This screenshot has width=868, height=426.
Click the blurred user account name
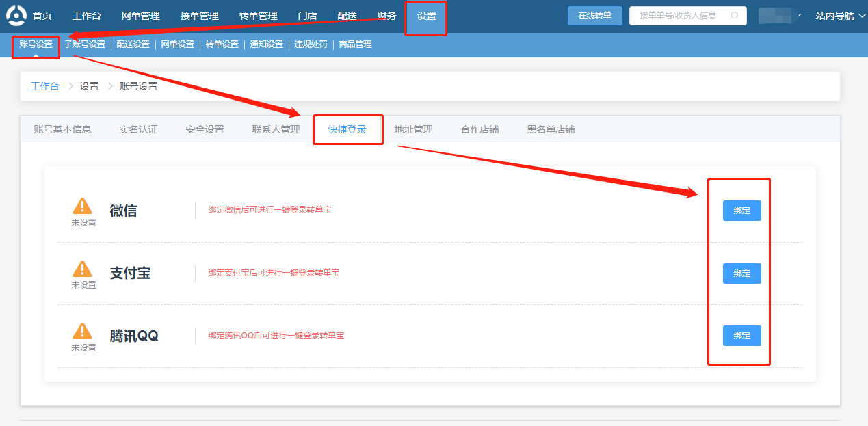(778, 16)
